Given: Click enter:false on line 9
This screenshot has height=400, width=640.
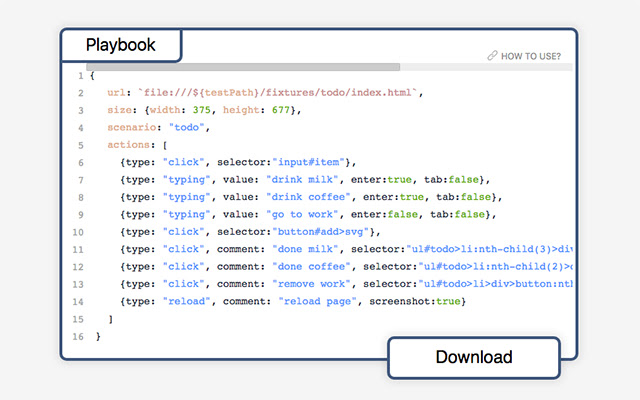Looking at the screenshot, I should pos(384,215).
